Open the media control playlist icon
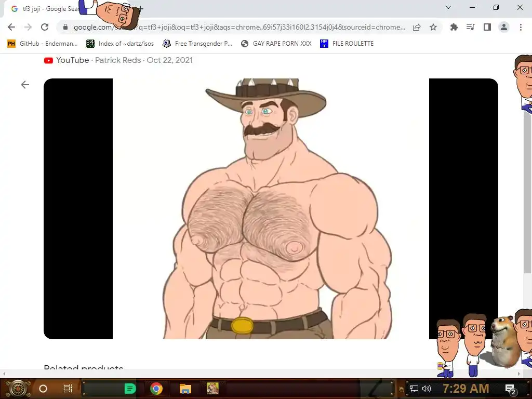Screen dimensions: 532x399 tap(470, 27)
